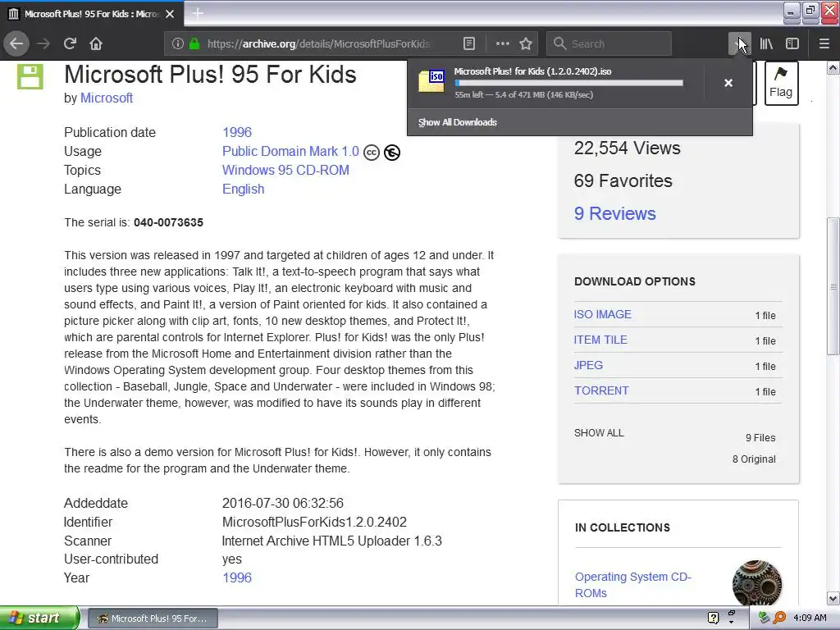
Task: Click the 4:09 AM clock
Action: coord(810,619)
